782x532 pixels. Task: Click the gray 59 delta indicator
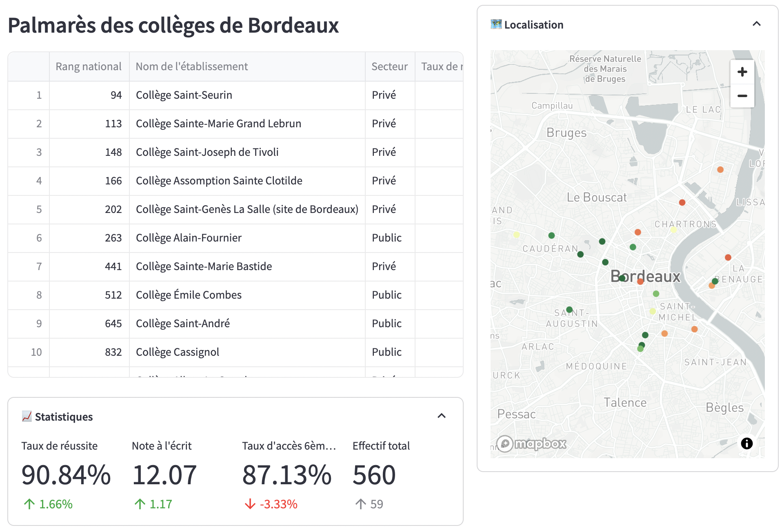(369, 504)
